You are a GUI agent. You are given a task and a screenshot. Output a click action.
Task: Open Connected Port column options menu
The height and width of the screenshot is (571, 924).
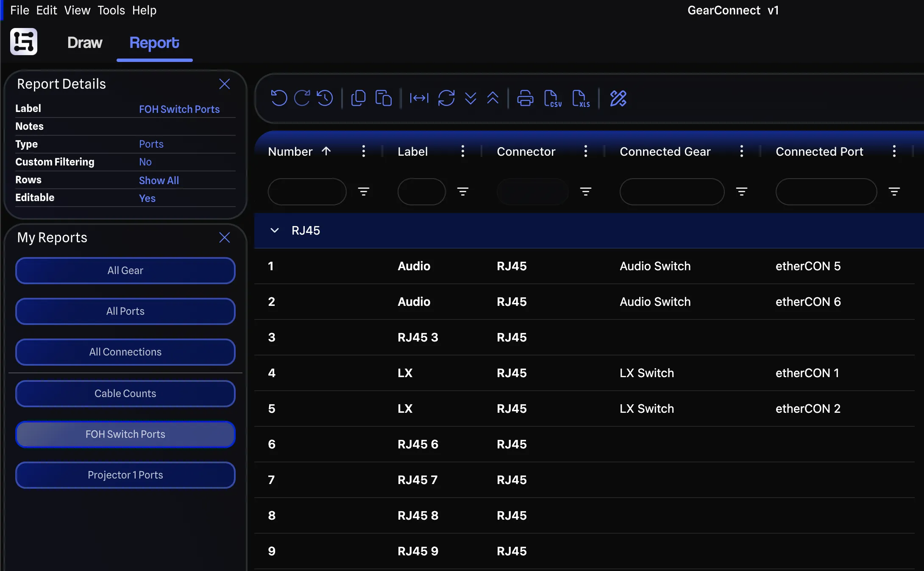coord(894,151)
